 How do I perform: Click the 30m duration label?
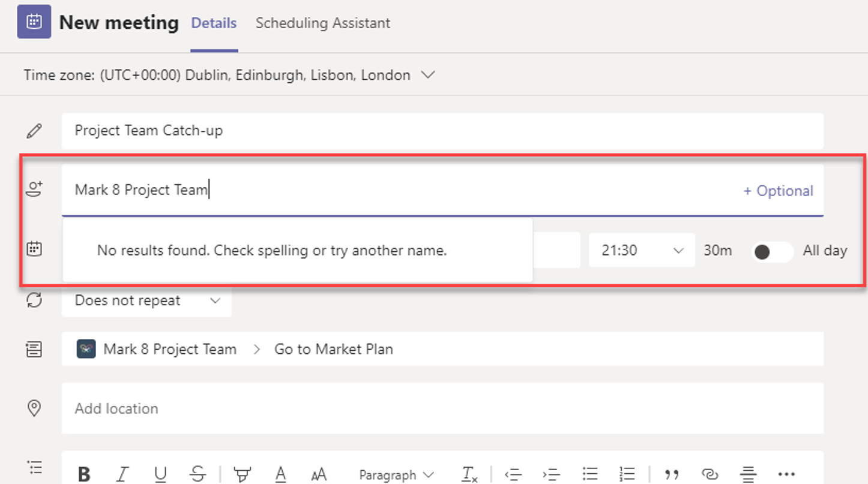coord(717,250)
